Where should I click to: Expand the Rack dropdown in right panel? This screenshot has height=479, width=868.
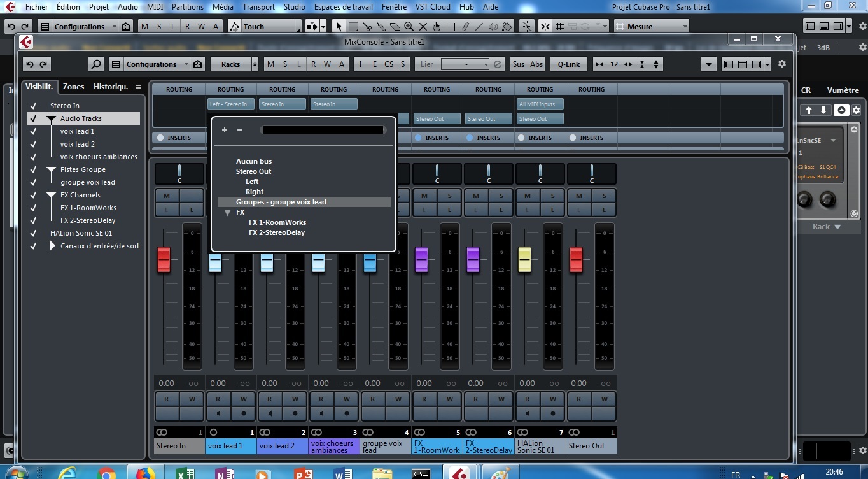pos(827,227)
